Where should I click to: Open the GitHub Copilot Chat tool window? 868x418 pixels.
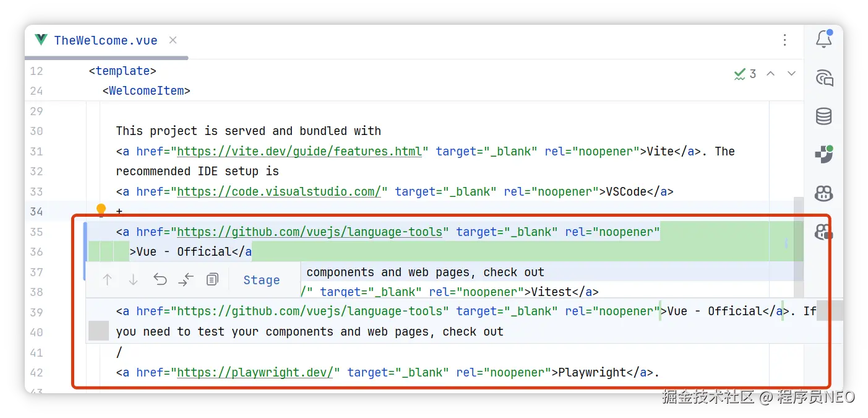pyautogui.click(x=823, y=232)
